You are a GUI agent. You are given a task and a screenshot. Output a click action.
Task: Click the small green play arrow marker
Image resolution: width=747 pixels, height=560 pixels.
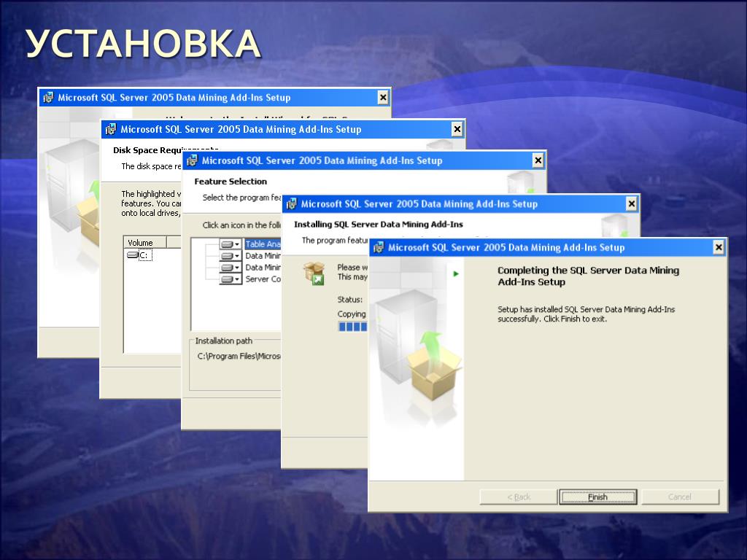coord(456,274)
